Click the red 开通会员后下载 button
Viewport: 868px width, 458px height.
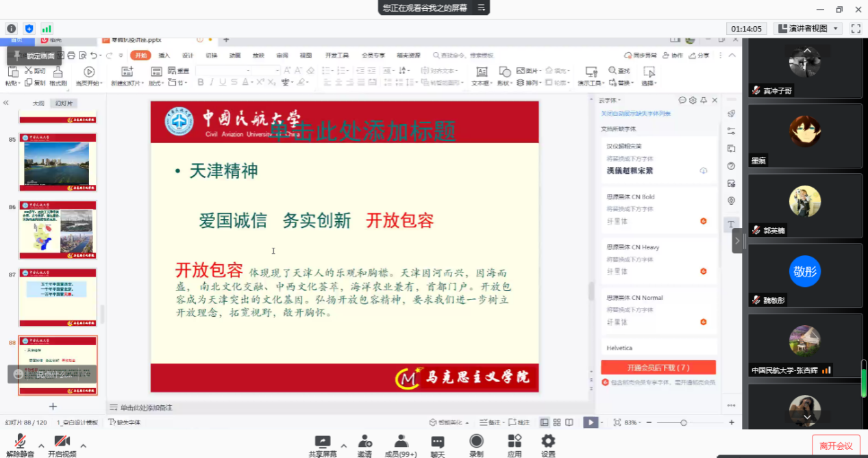tap(658, 368)
